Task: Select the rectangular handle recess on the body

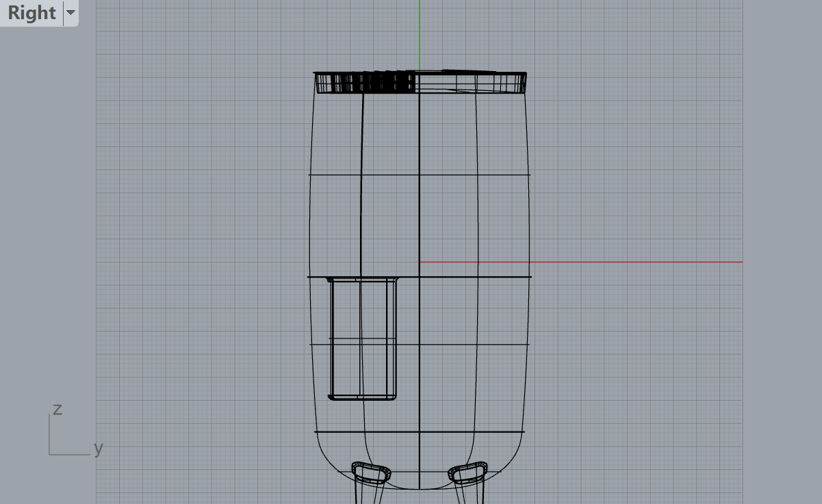Action: [363, 339]
